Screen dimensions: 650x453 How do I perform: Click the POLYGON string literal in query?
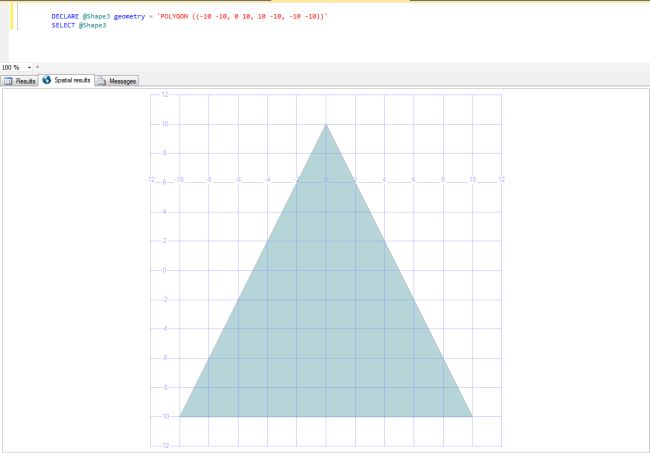coord(242,17)
